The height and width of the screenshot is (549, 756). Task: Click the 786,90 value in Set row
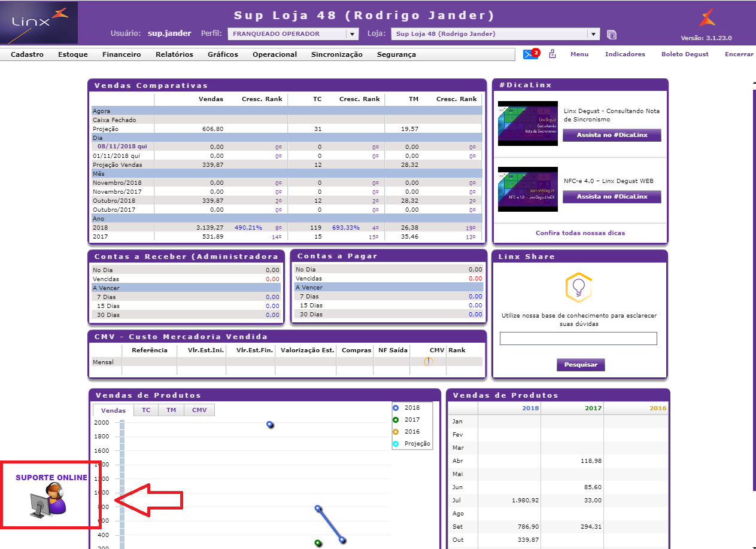click(x=528, y=527)
